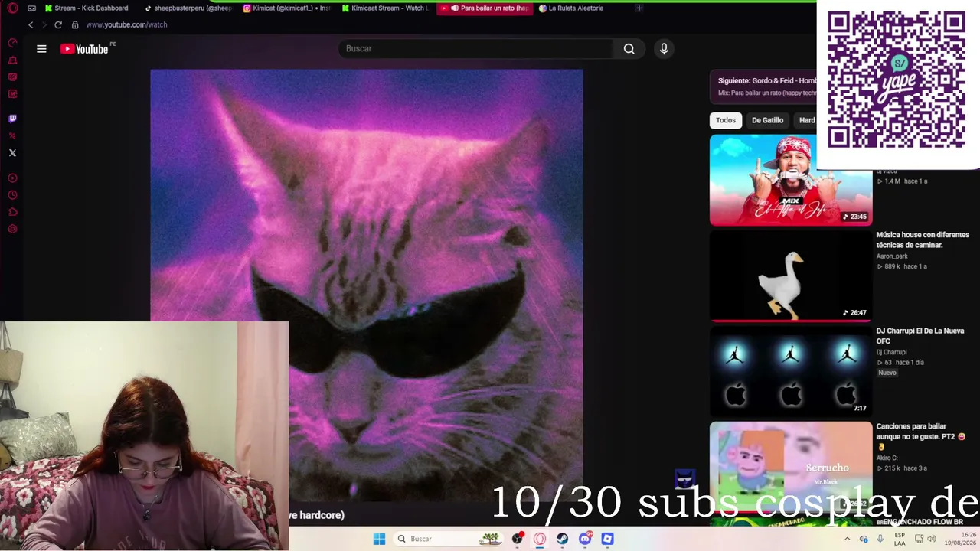Open the X panel in sidebar
This screenshot has height=551, width=980.
[12, 152]
